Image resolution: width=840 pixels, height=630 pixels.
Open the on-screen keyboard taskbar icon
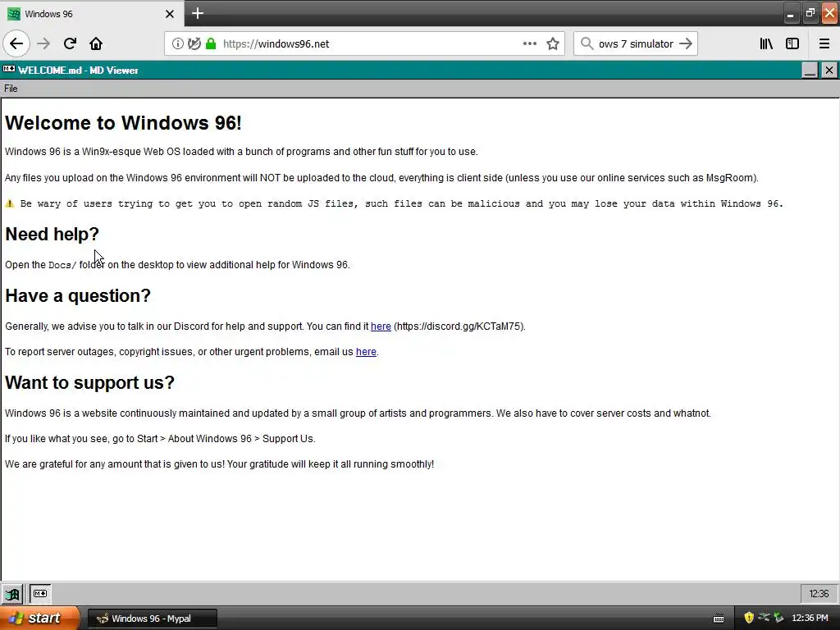coord(719,619)
